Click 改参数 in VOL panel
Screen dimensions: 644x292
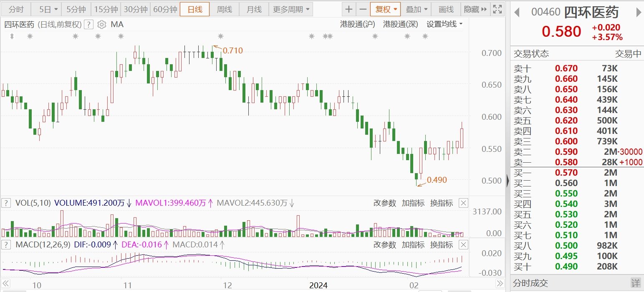pyautogui.click(x=384, y=203)
